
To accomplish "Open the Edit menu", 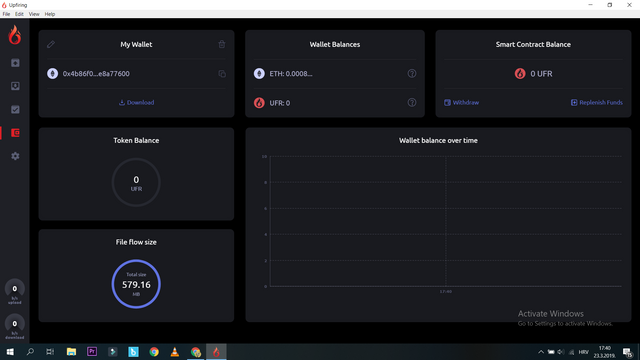I will (19, 14).
